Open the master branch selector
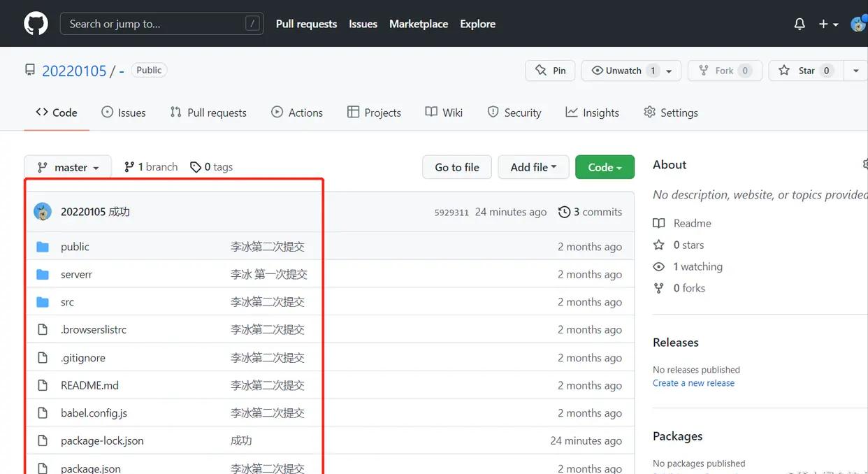Screen dimensions: 868x474 67,166
